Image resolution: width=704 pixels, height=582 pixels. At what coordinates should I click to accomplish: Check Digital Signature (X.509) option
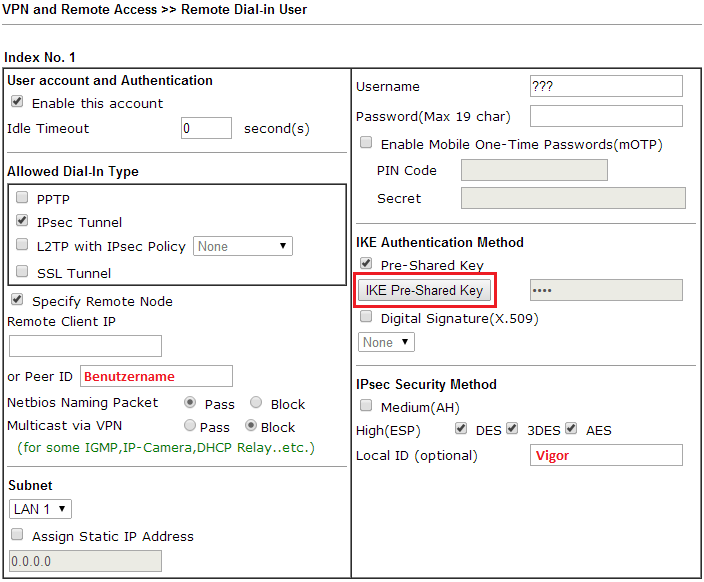coord(366,317)
